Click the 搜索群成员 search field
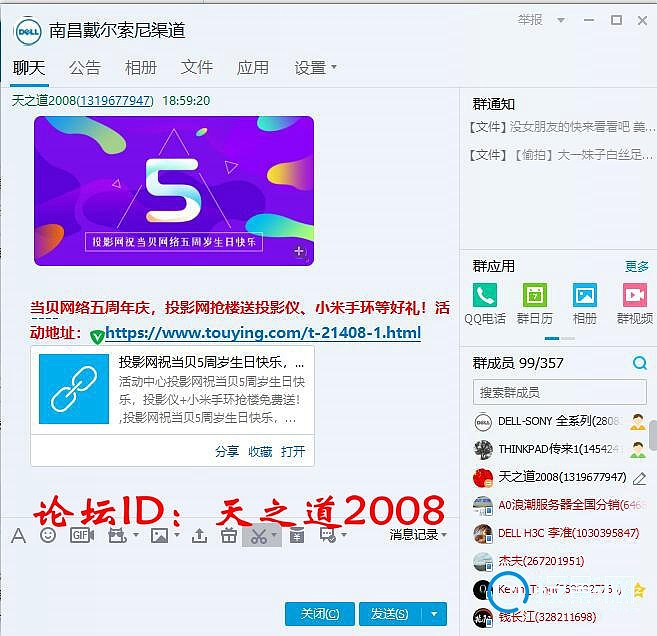The width and height of the screenshot is (657, 636). [x=559, y=392]
